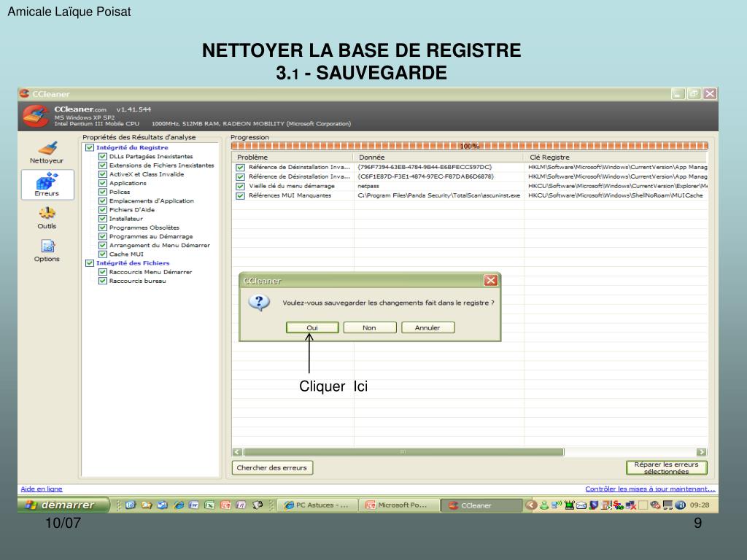This screenshot has width=747, height=560.
Task: Toggle Extensions de Fichiers Inexistantes checkbox
Action: pyautogui.click(x=102, y=166)
